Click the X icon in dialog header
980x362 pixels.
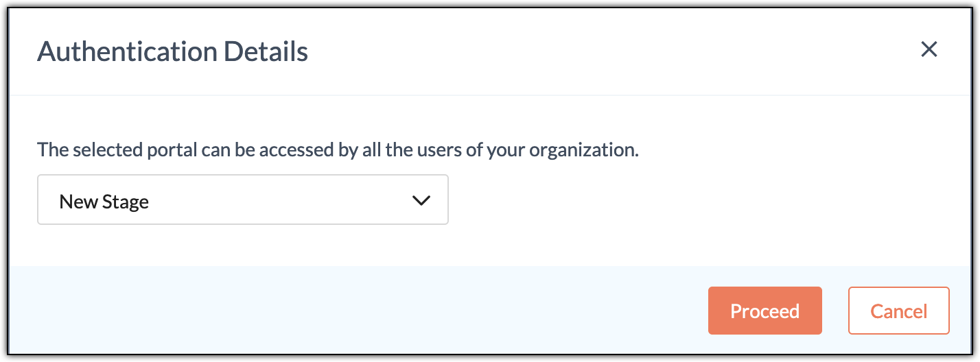click(x=929, y=49)
